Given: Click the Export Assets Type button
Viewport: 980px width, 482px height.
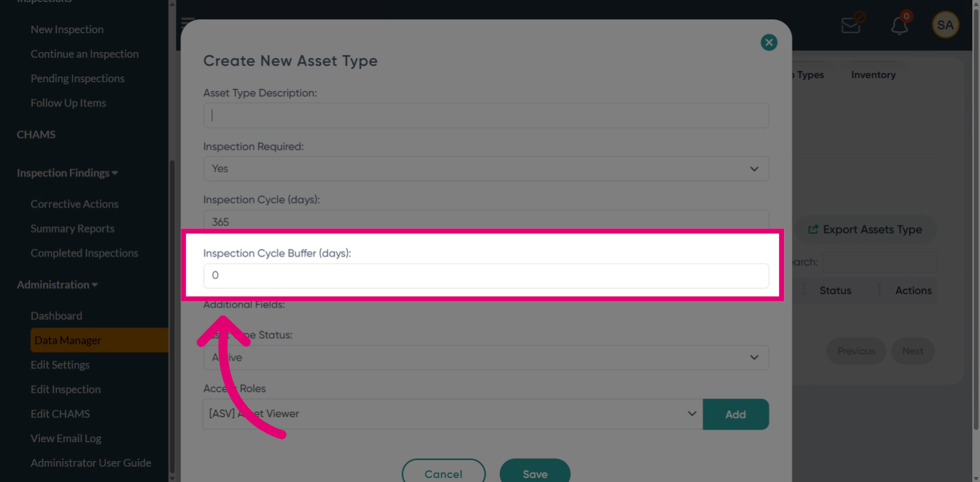Looking at the screenshot, I should [x=866, y=230].
